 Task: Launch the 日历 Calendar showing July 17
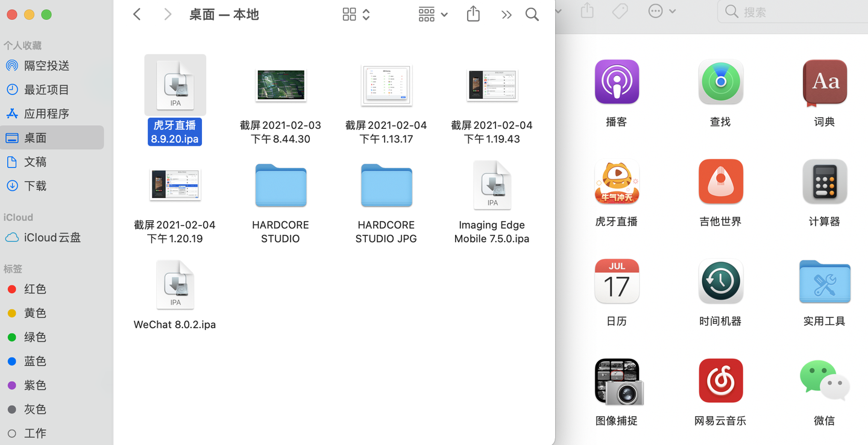point(616,281)
